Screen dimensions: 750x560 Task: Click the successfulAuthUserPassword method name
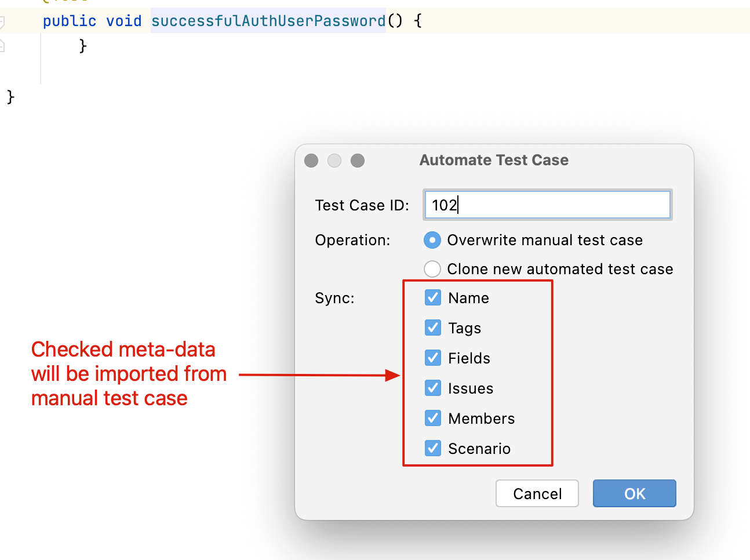(268, 21)
